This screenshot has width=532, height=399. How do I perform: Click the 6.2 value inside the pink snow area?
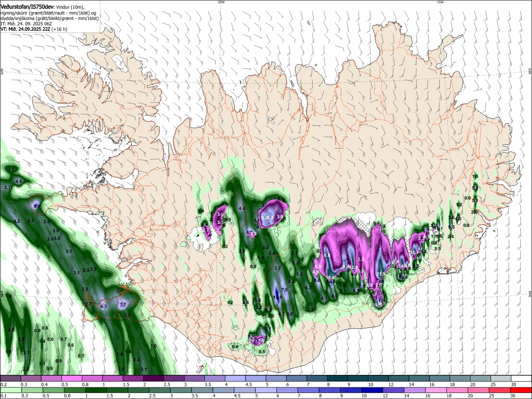(270, 217)
